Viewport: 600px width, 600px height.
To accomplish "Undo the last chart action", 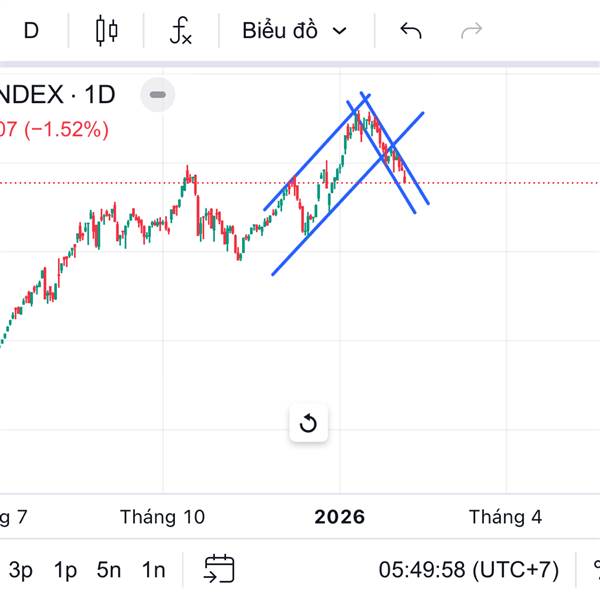I will [x=410, y=31].
